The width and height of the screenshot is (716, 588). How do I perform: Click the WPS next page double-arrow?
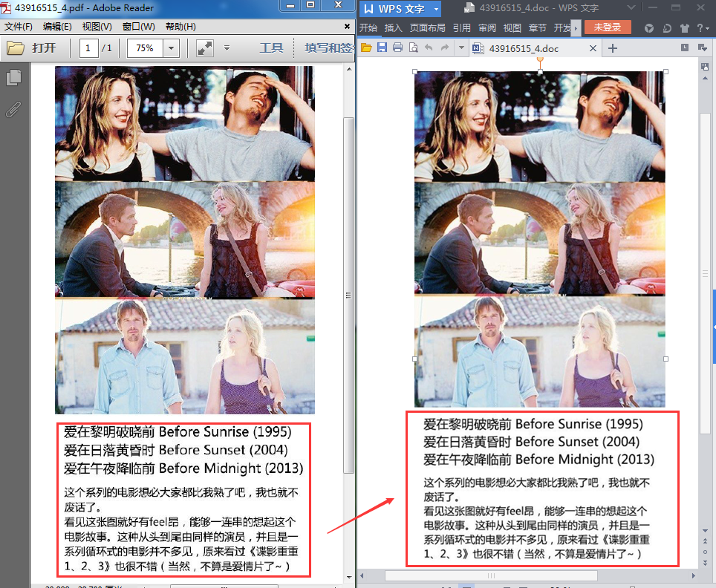(x=705, y=563)
